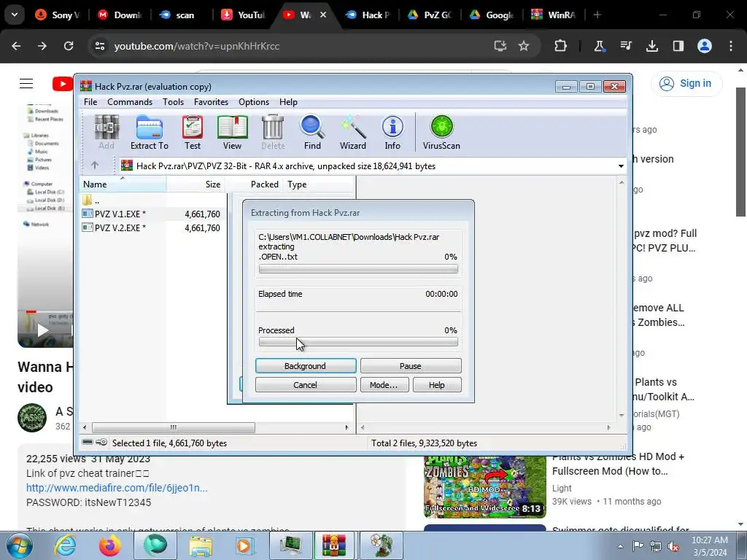747x560 pixels.
Task: Sort by the Type column header
Action: point(318,184)
